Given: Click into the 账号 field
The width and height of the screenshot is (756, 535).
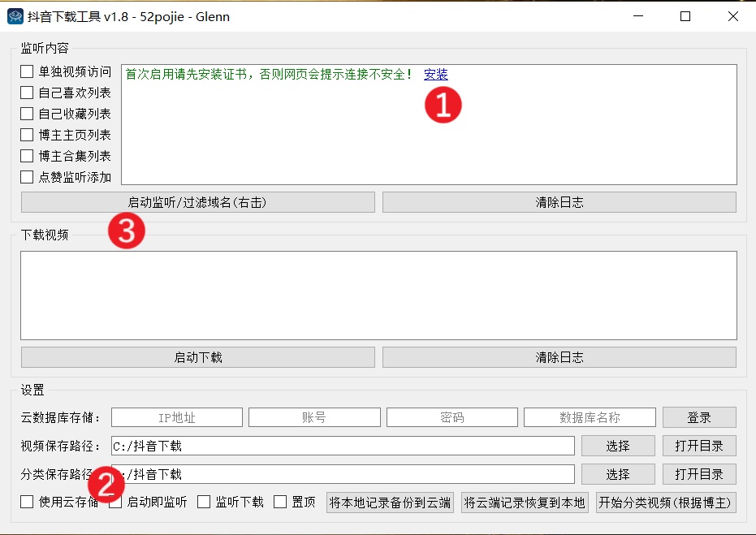Looking at the screenshot, I should pyautogui.click(x=314, y=417).
